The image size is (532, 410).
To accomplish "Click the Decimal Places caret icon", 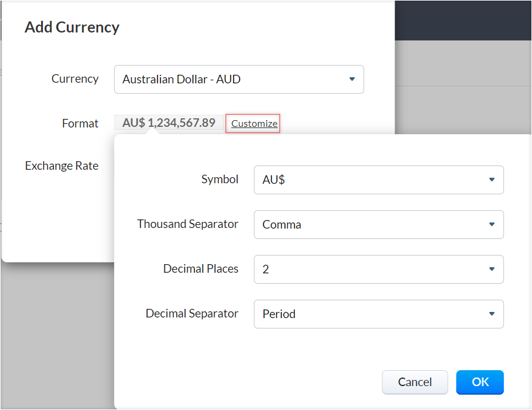I will (492, 269).
